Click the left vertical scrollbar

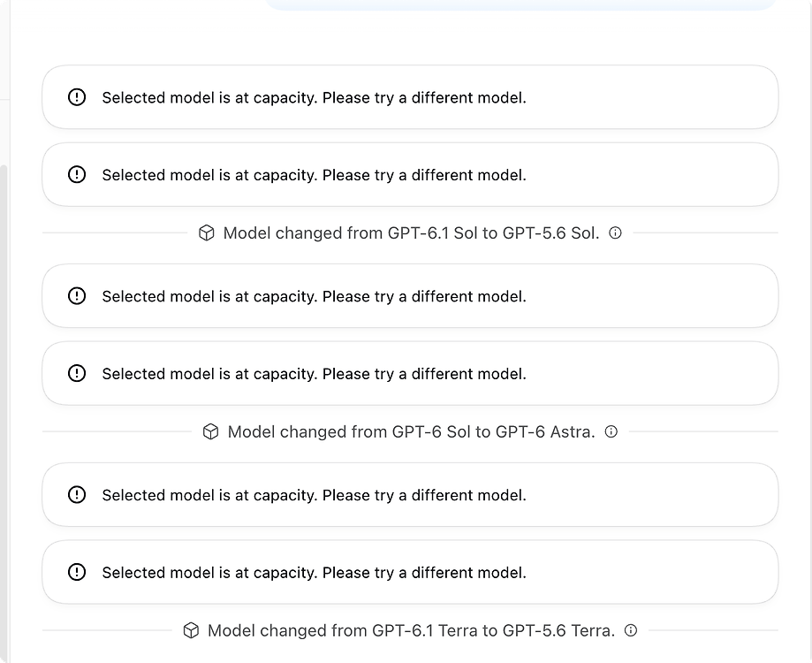click(4, 414)
